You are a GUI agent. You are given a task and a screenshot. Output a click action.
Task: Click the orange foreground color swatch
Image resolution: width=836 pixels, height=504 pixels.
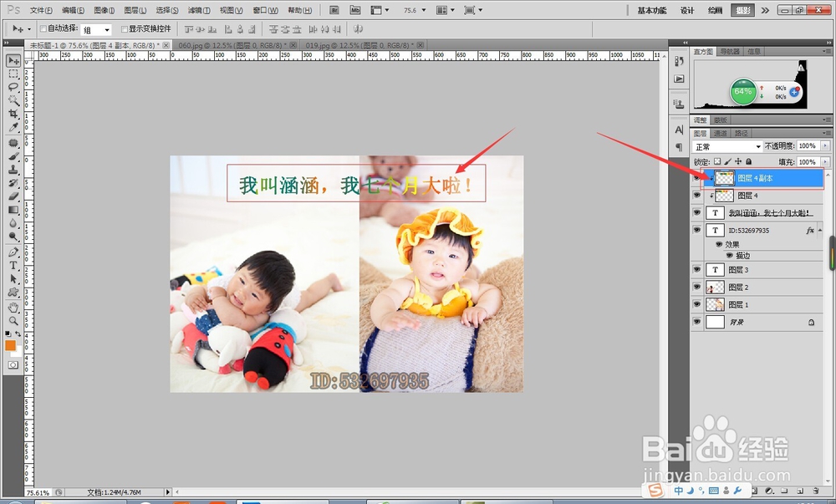click(x=10, y=345)
